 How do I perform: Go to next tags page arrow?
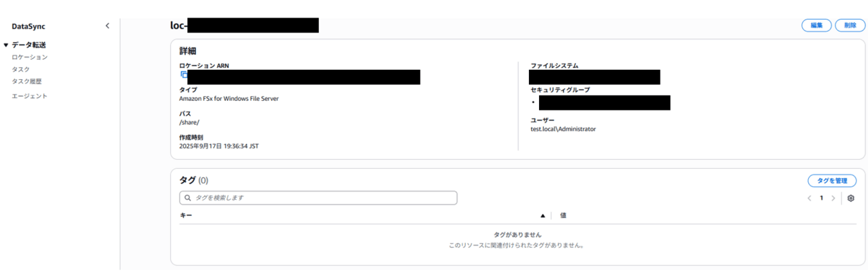tap(833, 198)
